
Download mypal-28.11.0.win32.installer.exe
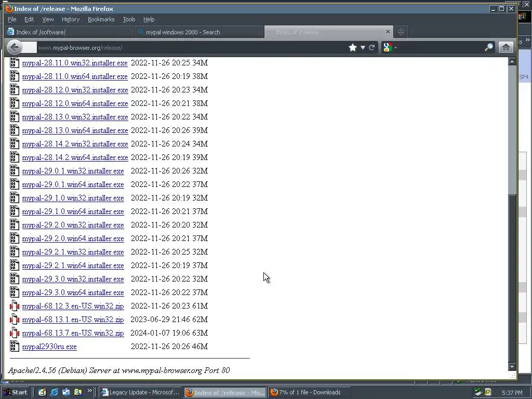(75, 63)
